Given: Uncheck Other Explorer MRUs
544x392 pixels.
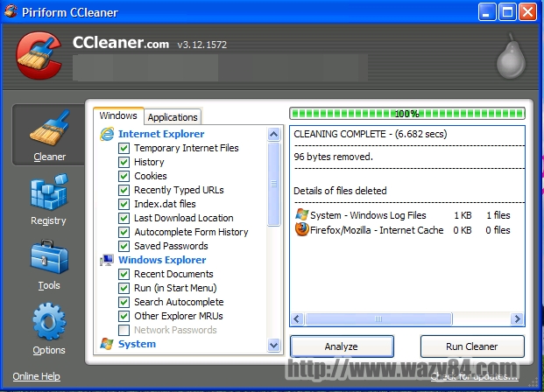Looking at the screenshot, I should coord(124,316).
